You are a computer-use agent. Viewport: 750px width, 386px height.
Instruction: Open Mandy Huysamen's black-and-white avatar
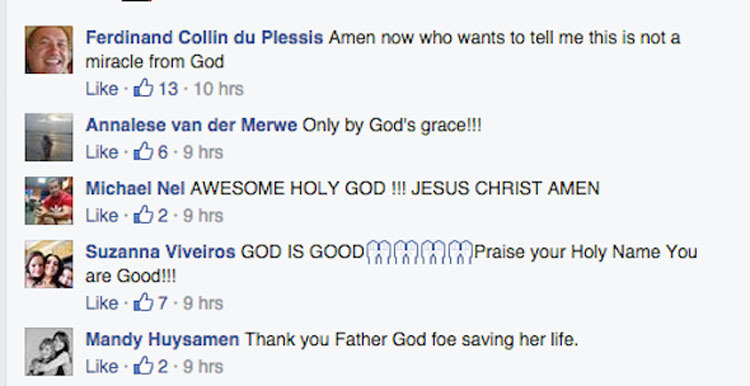point(49,352)
